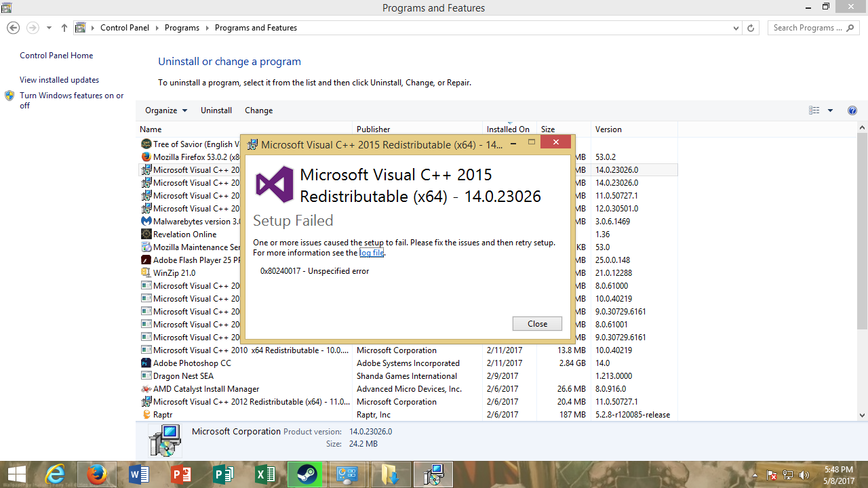The height and width of the screenshot is (488, 868).
Task: Click the refresh button beside address bar
Action: click(x=751, y=28)
